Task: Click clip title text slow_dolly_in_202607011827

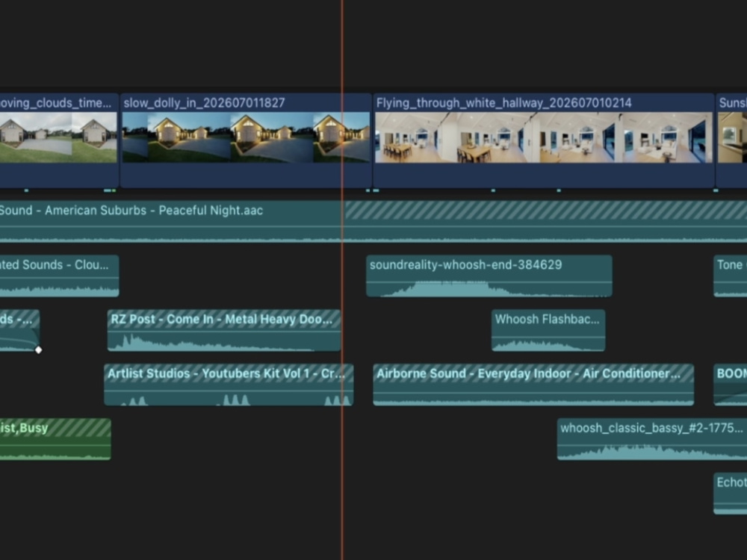Action: 204,103
